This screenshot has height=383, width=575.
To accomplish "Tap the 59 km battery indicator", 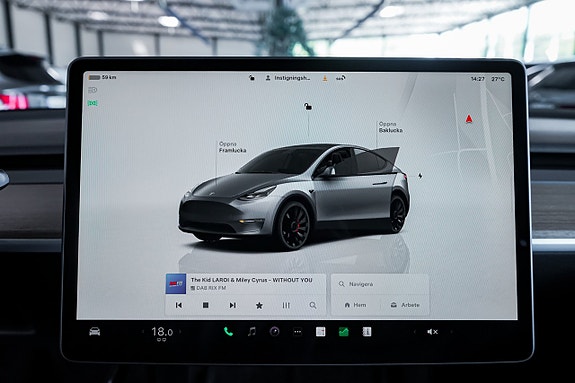I will pos(102,77).
